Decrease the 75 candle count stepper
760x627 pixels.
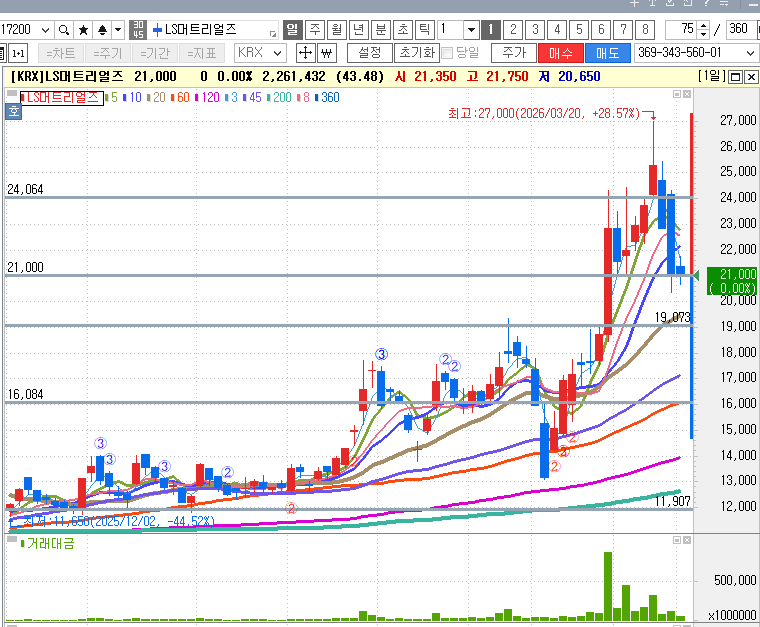pos(703,35)
